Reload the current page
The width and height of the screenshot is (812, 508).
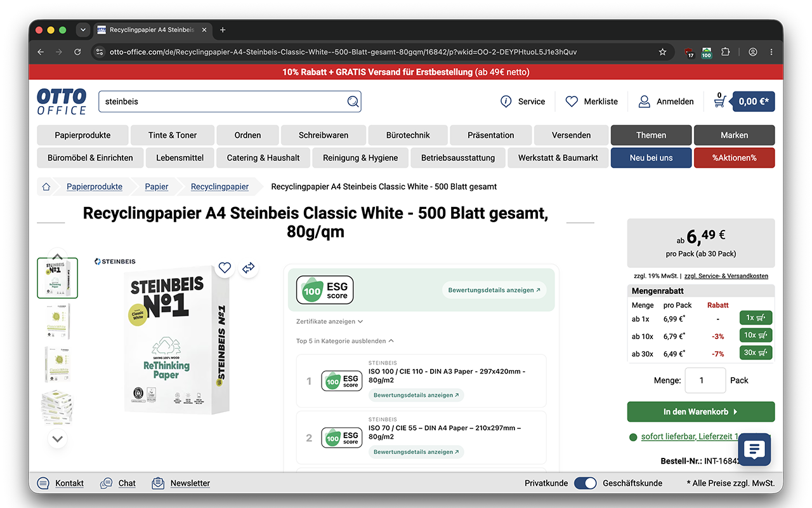click(77, 52)
